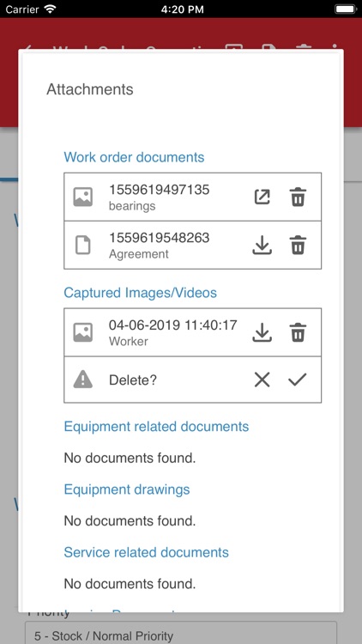
Task: Click 'No documents found.' under Equipment drawings
Action: pos(130,521)
